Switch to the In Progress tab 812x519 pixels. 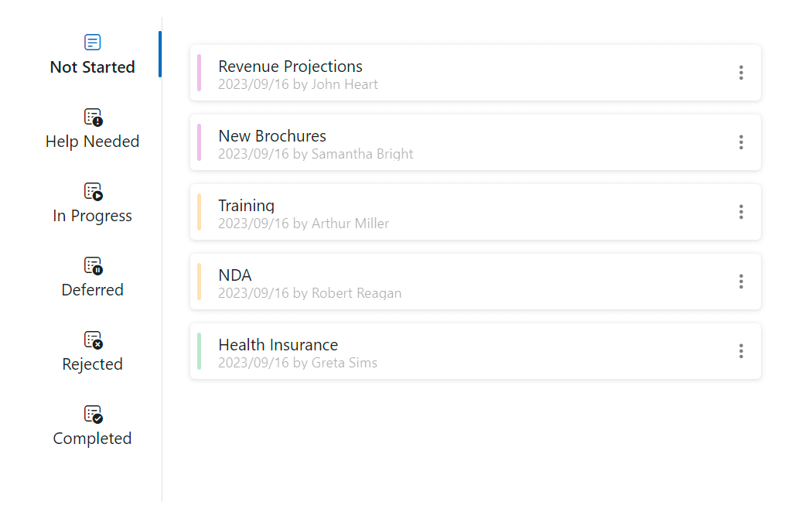92,216
